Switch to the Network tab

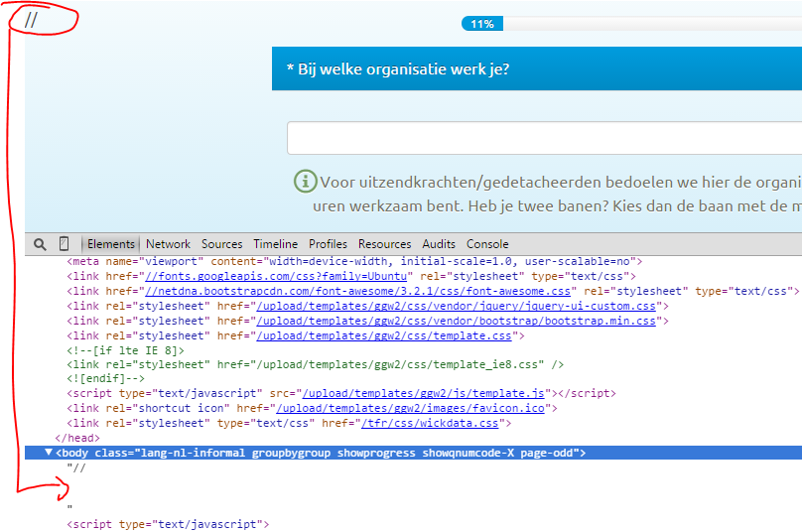click(x=168, y=244)
